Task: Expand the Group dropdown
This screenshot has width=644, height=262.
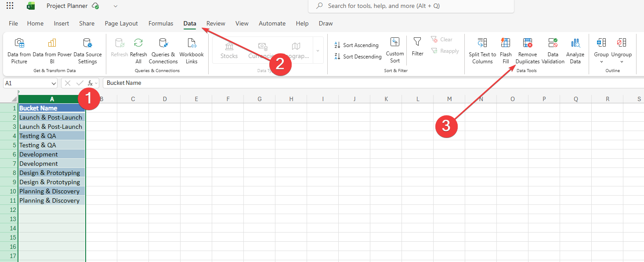Action: pos(601,62)
